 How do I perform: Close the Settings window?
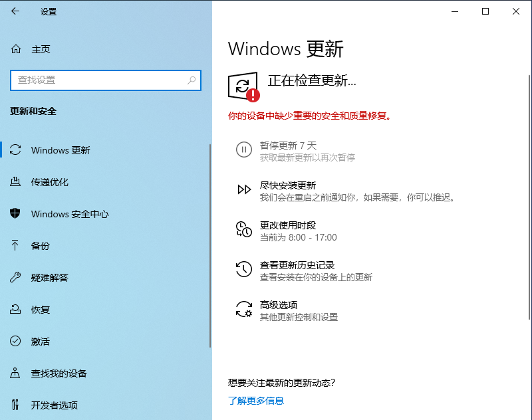[x=516, y=11]
